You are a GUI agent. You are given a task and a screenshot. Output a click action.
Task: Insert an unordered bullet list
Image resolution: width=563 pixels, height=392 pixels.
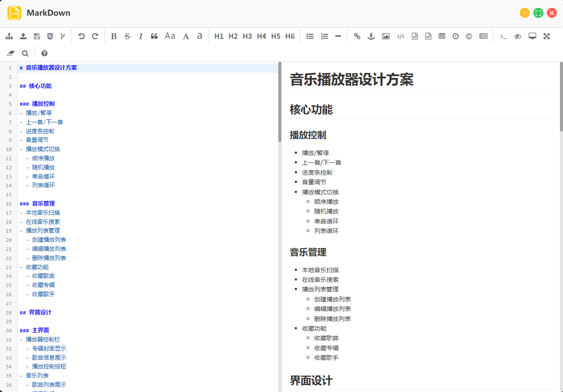(310, 37)
